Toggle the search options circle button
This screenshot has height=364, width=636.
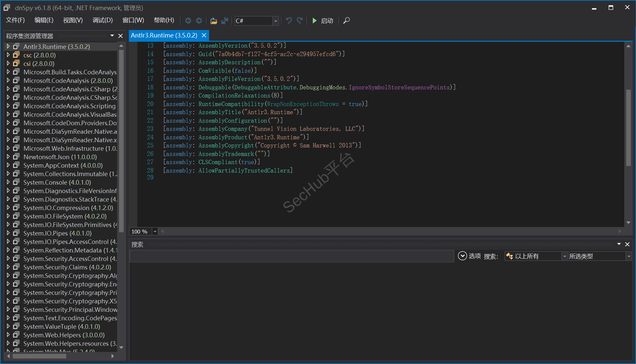pyautogui.click(x=462, y=256)
